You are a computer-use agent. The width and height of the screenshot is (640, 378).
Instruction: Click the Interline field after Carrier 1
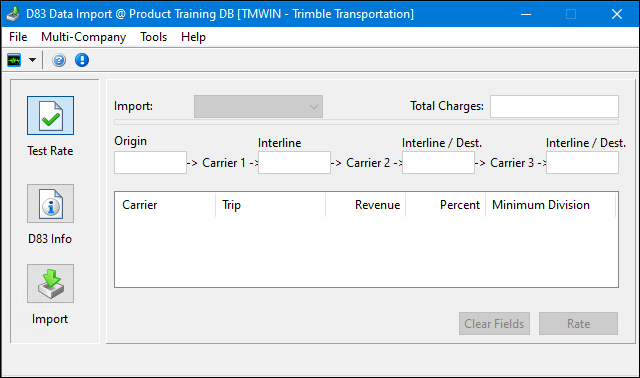point(294,162)
